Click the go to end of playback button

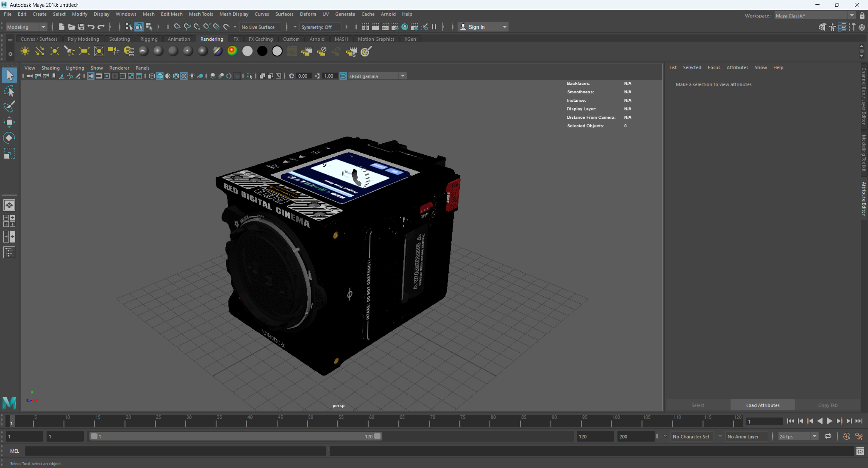pyautogui.click(x=859, y=421)
